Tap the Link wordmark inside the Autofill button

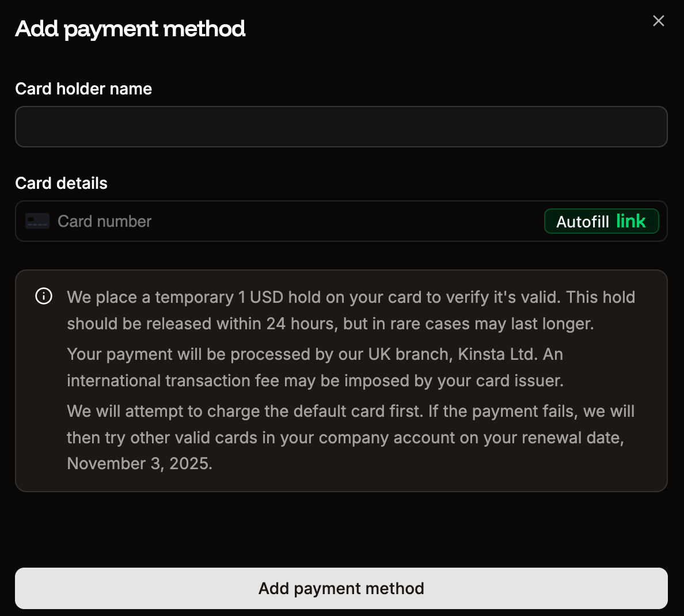click(x=632, y=220)
